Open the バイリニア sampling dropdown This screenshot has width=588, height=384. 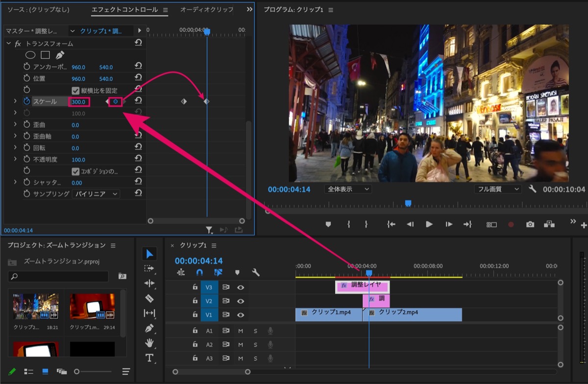[x=96, y=194]
